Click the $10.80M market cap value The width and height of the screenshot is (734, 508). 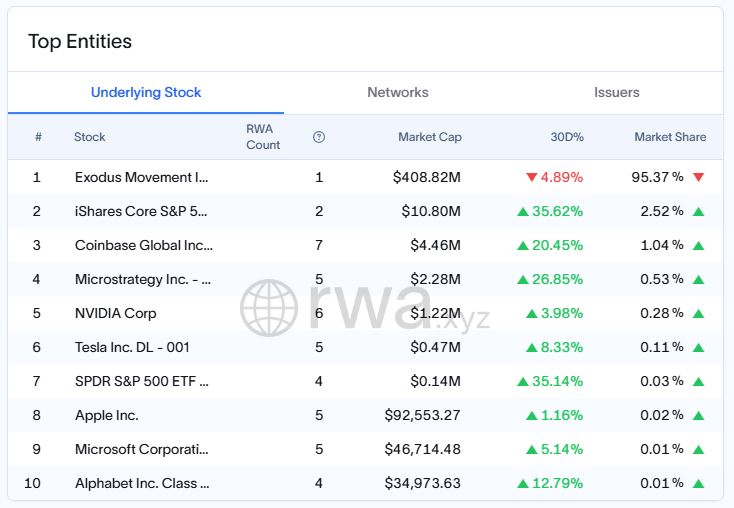431,211
